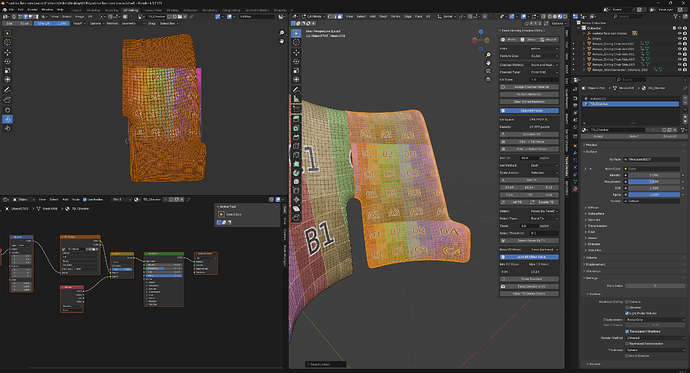Image resolution: width=690 pixels, height=373 pixels.
Task: Select the Loop Cut tool in 3D viewport
Action: (x=297, y=146)
